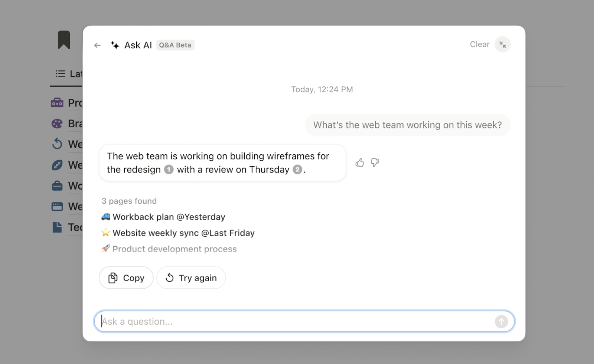Viewport: 594px width, 364px height.
Task: Toggle thumbs up on the AI answer
Action: coord(359,163)
